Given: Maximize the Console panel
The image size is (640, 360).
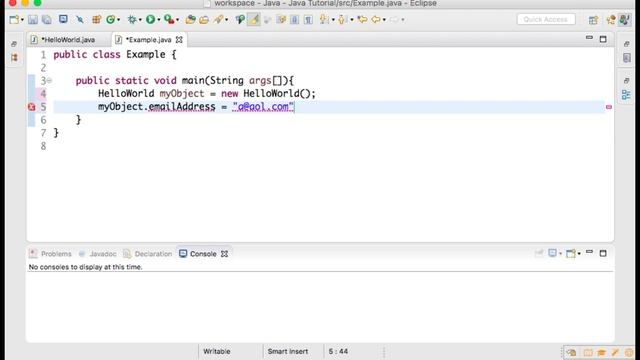Looking at the screenshot, I should point(603,253).
